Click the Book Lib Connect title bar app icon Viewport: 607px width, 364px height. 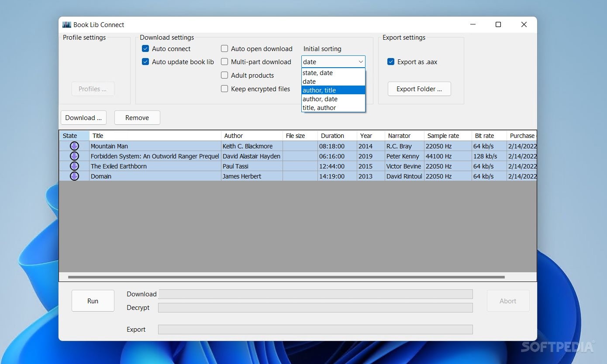click(x=67, y=25)
